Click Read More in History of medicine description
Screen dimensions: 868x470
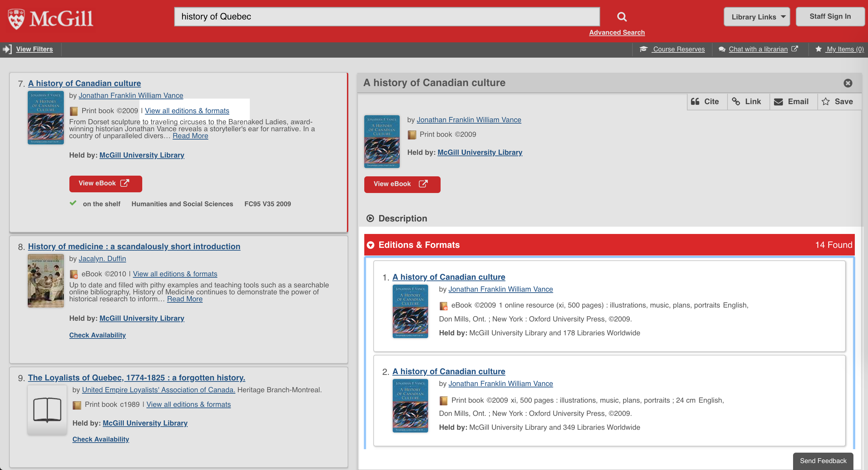click(x=185, y=299)
